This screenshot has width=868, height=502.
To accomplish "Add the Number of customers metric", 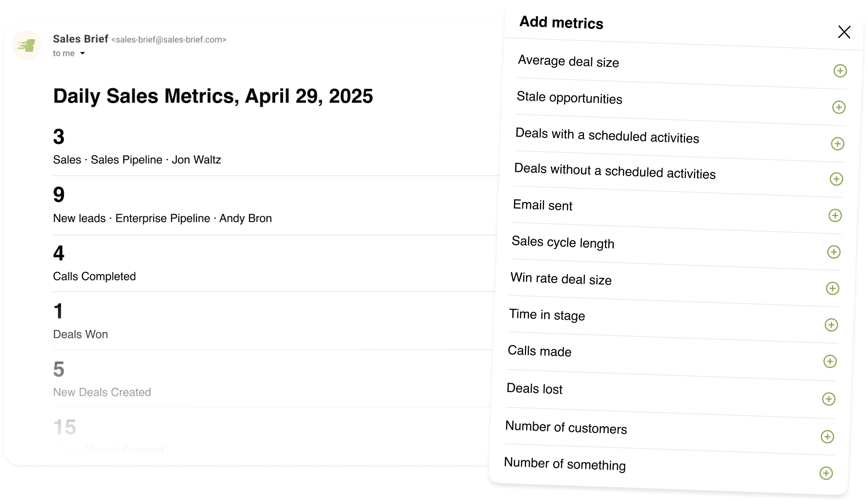I will (x=828, y=437).
